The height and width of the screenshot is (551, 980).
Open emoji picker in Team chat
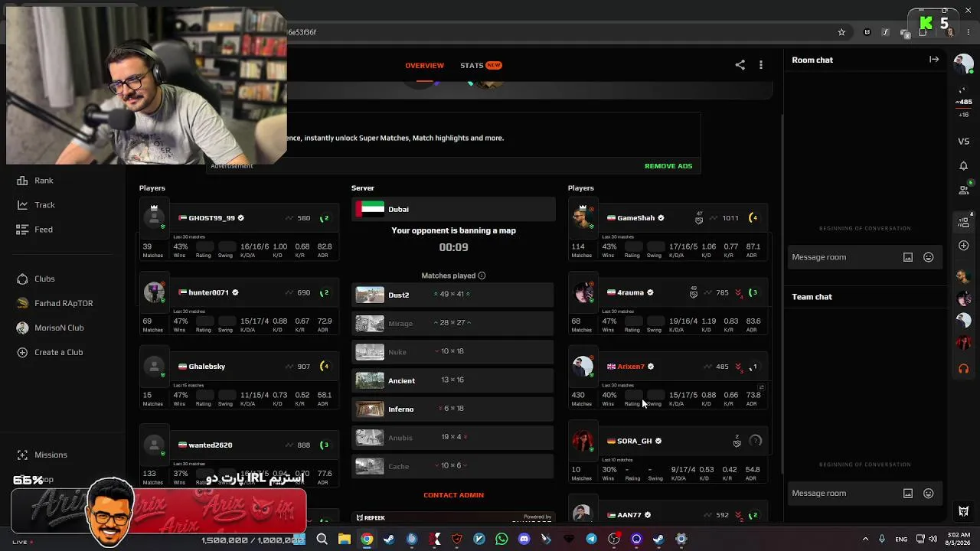click(929, 494)
